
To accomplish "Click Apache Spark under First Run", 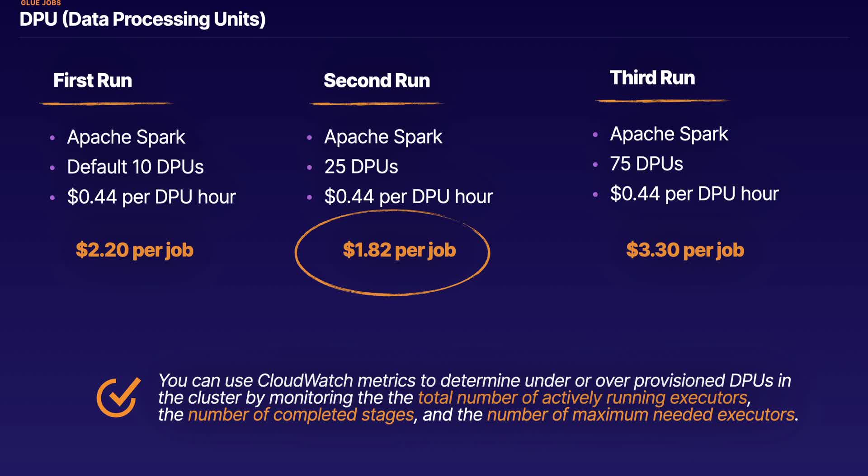I will click(x=126, y=137).
